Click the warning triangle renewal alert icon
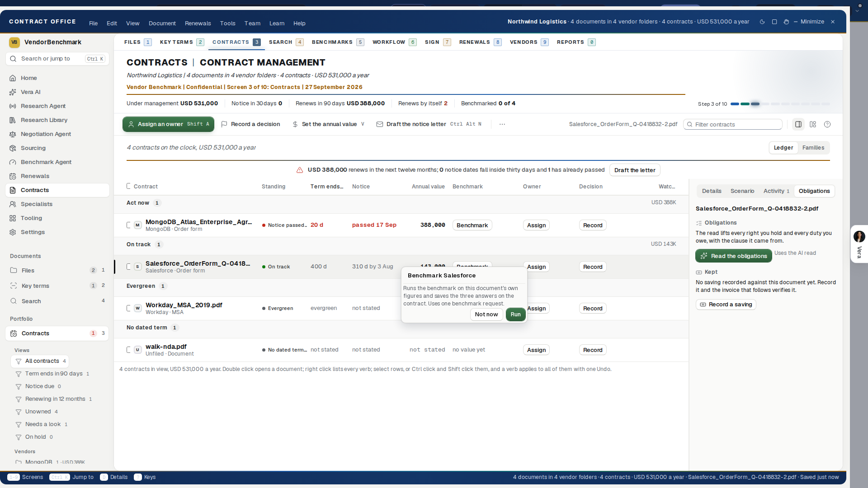The width and height of the screenshot is (868, 488). click(x=300, y=170)
